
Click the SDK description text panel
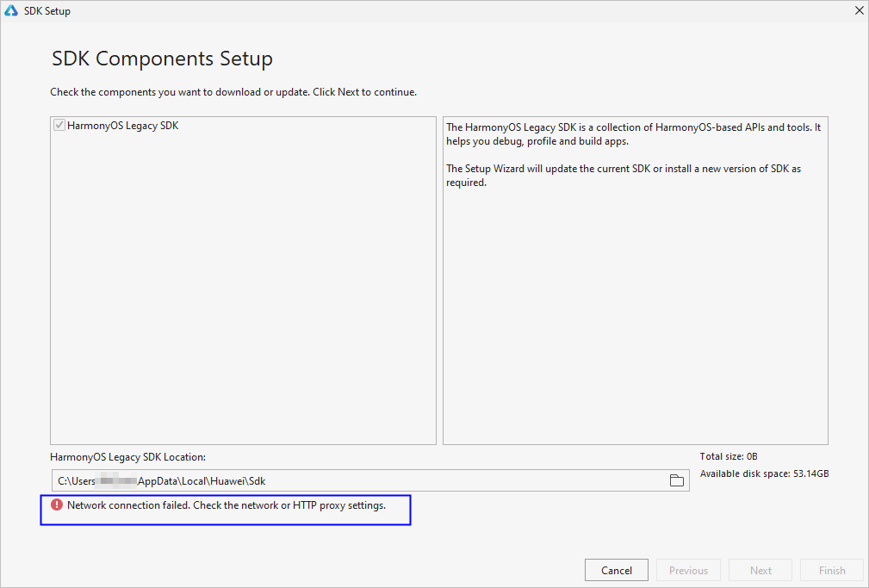(635, 281)
